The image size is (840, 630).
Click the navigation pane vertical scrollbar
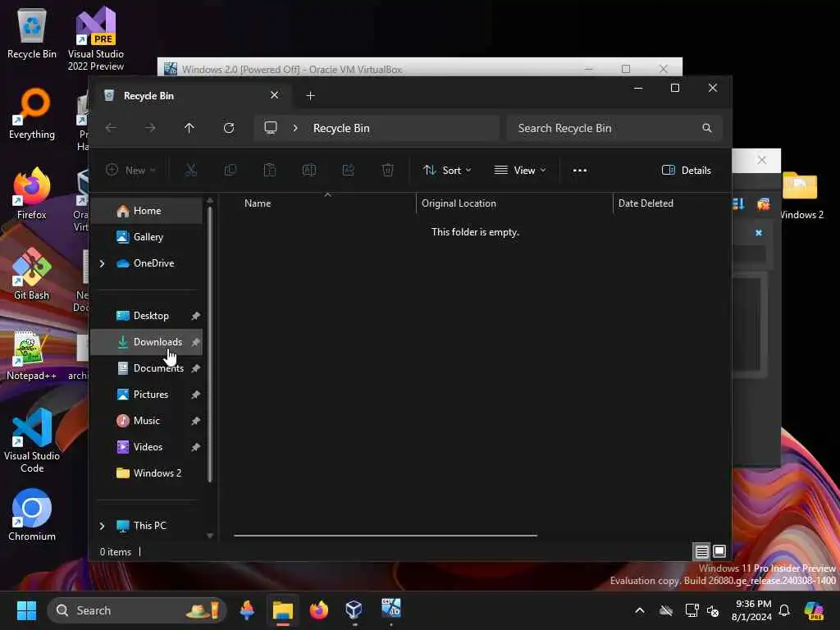[210, 343]
